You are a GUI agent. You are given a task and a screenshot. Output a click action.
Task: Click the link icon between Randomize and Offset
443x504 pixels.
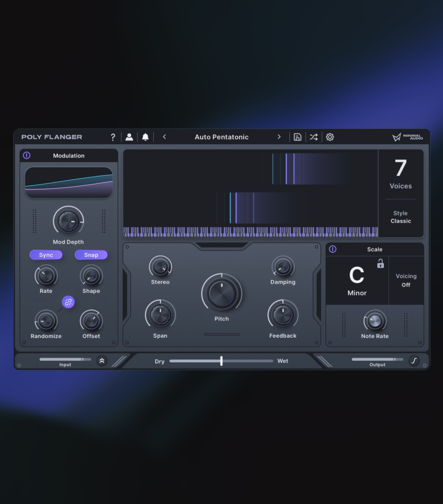pyautogui.click(x=68, y=302)
